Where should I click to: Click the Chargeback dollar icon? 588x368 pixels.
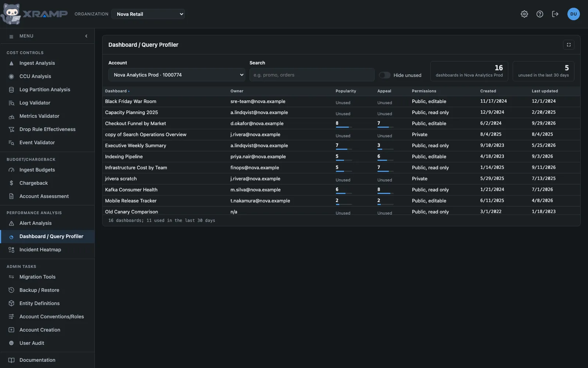point(11,183)
